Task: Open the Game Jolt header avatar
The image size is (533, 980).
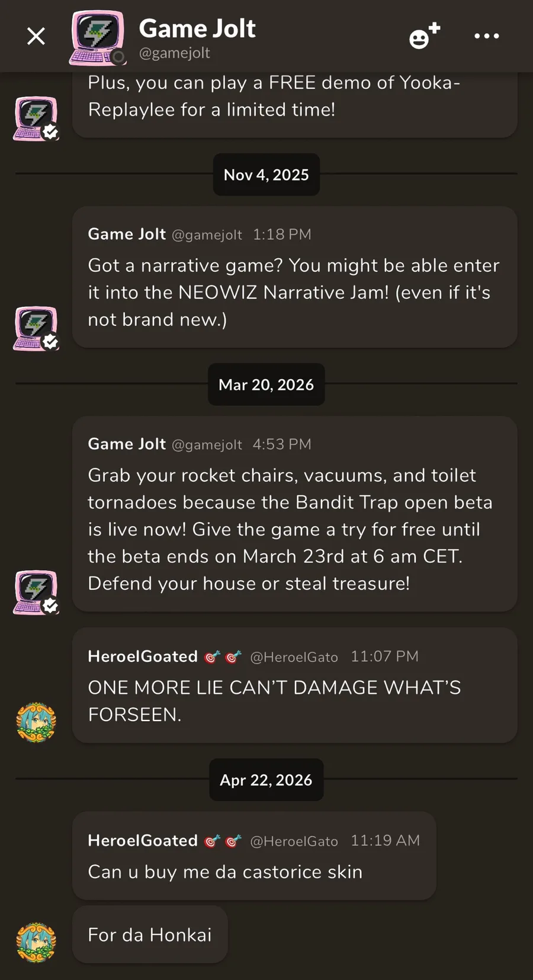Action: [98, 38]
